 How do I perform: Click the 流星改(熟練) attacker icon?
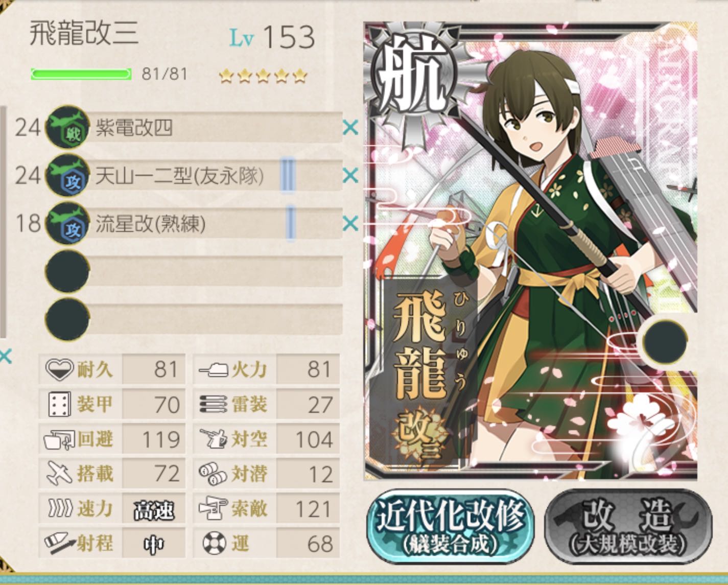coord(67,223)
